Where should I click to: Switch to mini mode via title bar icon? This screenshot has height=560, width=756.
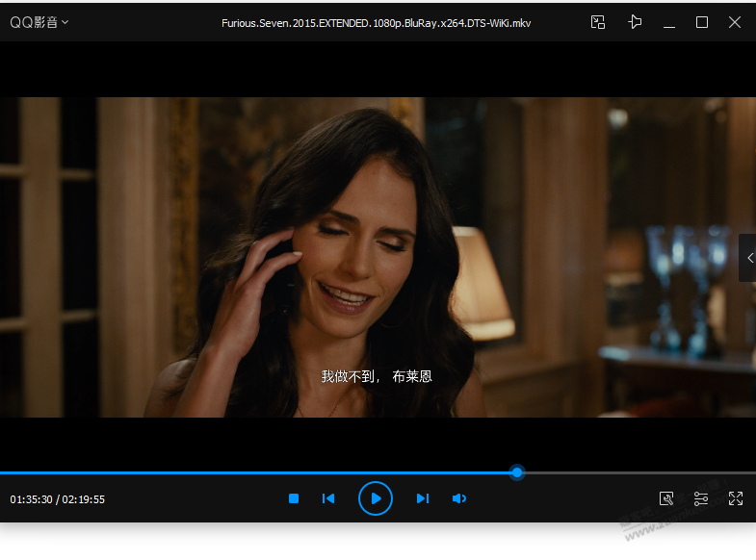click(598, 22)
